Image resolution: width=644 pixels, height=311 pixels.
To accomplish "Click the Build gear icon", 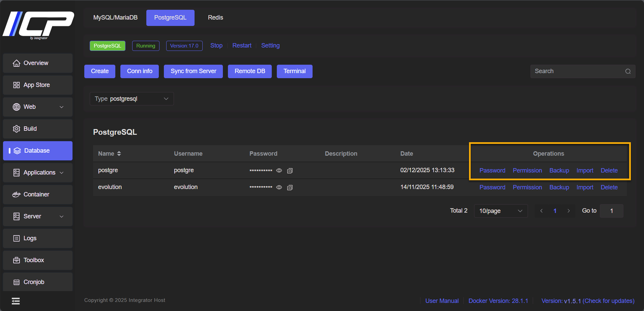I will coord(16,129).
